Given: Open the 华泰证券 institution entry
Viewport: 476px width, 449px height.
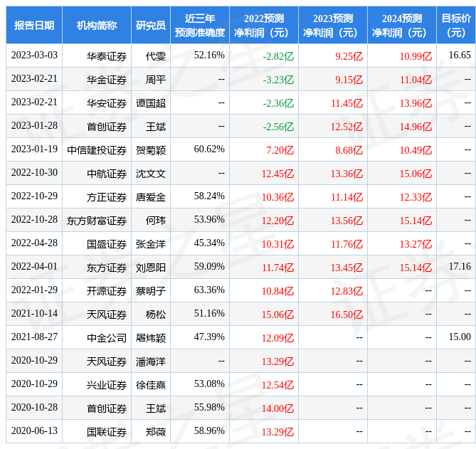Looking at the screenshot, I should click(107, 56).
